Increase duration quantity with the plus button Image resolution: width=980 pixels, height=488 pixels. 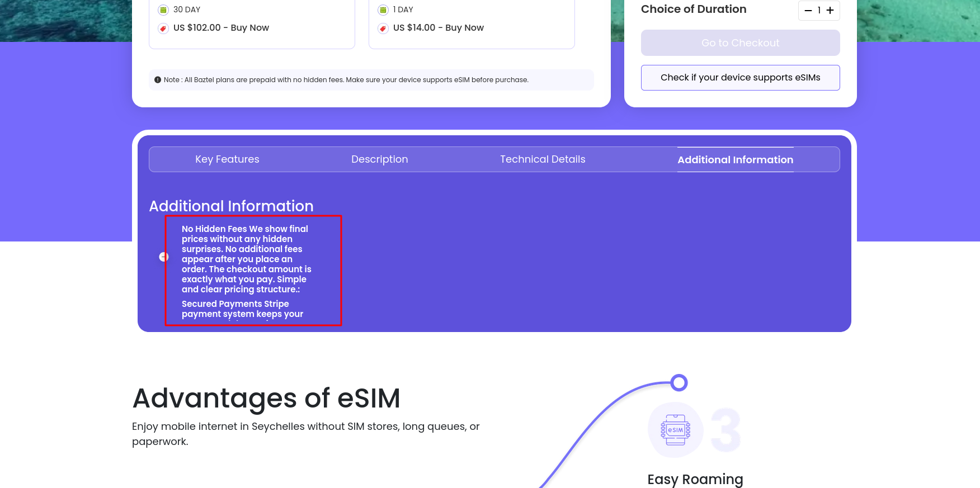[x=830, y=11]
